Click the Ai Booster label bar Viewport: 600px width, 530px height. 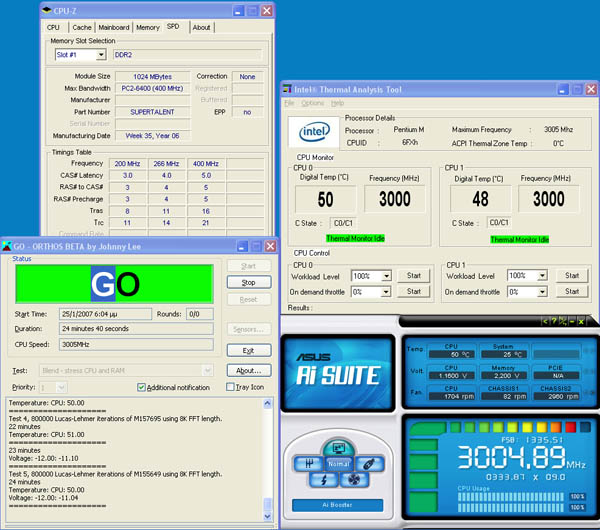pyautogui.click(x=337, y=505)
